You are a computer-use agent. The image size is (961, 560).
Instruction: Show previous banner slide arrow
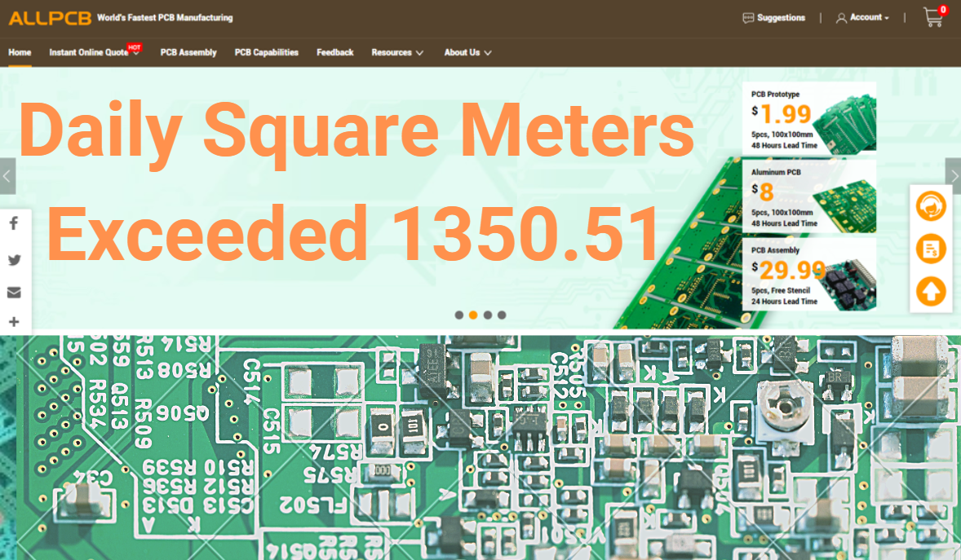7,176
